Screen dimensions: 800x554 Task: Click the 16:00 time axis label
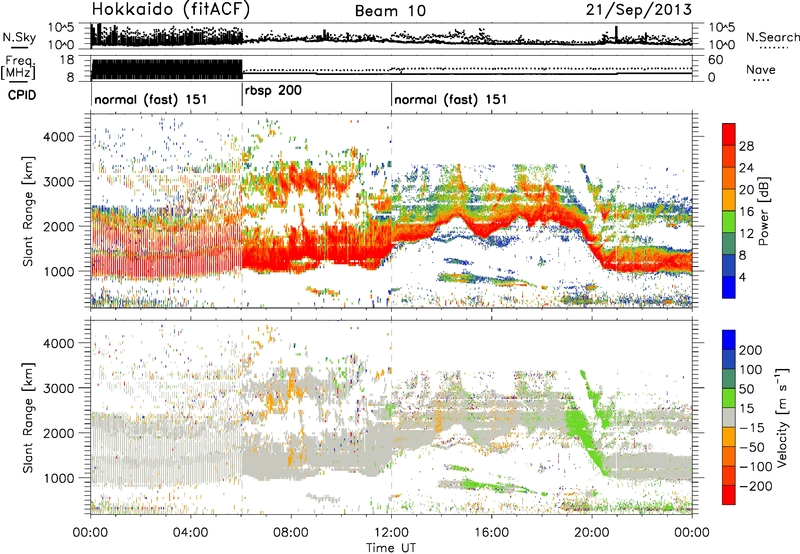(x=491, y=533)
